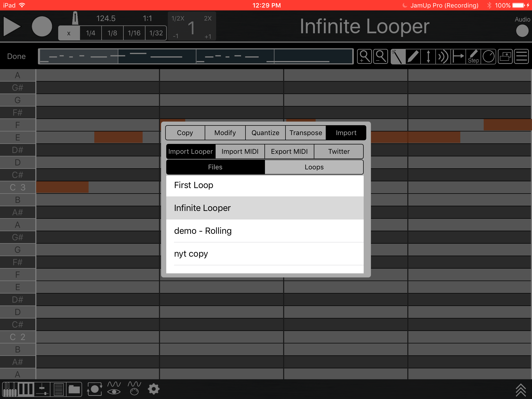Select the magic wand tool

(x=398, y=56)
